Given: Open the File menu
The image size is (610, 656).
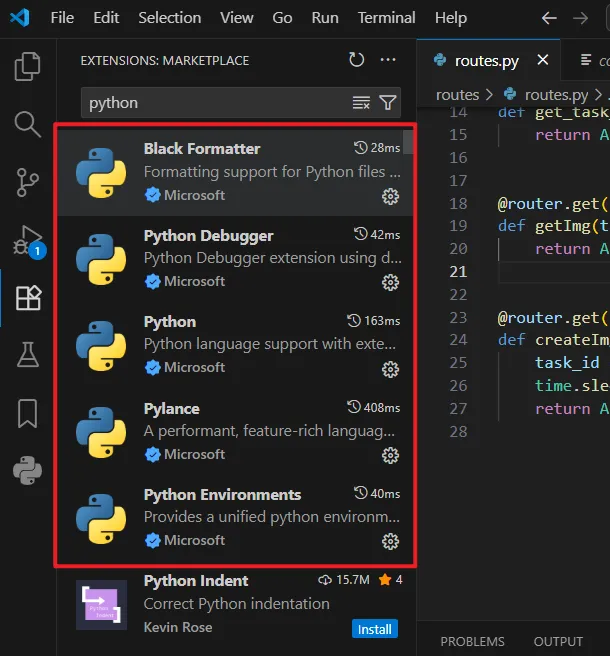Looking at the screenshot, I should tap(62, 18).
